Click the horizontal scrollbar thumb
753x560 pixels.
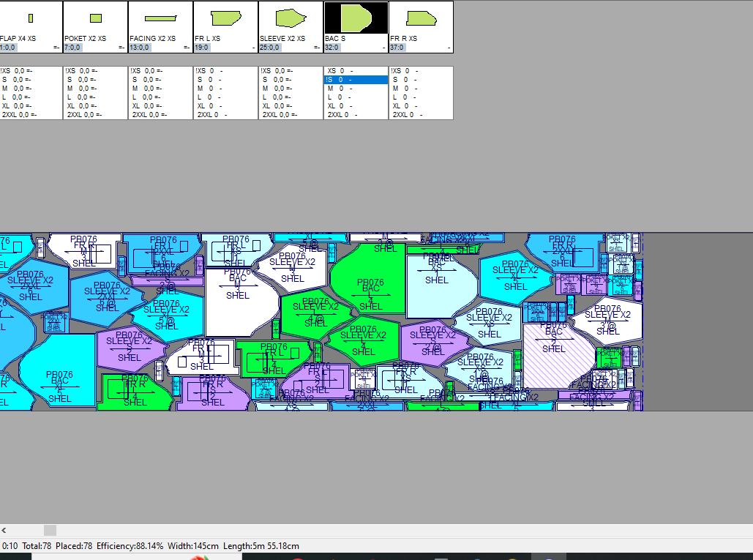(x=50, y=530)
